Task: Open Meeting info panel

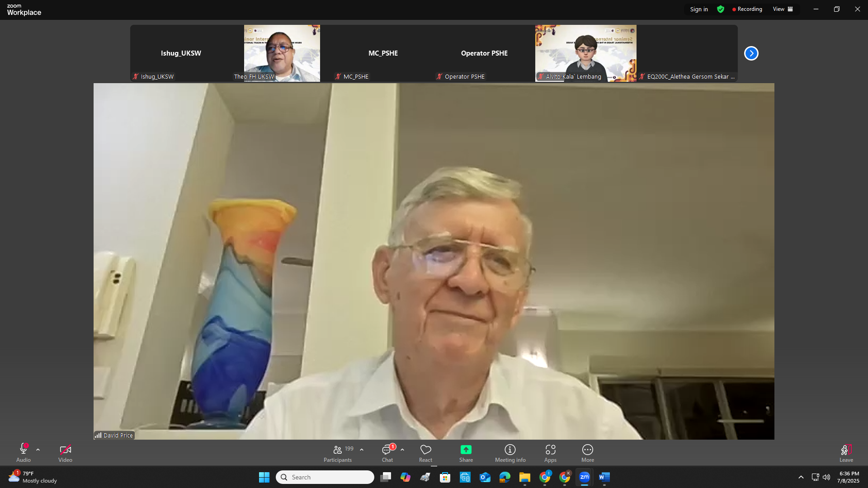Action: [510, 453]
